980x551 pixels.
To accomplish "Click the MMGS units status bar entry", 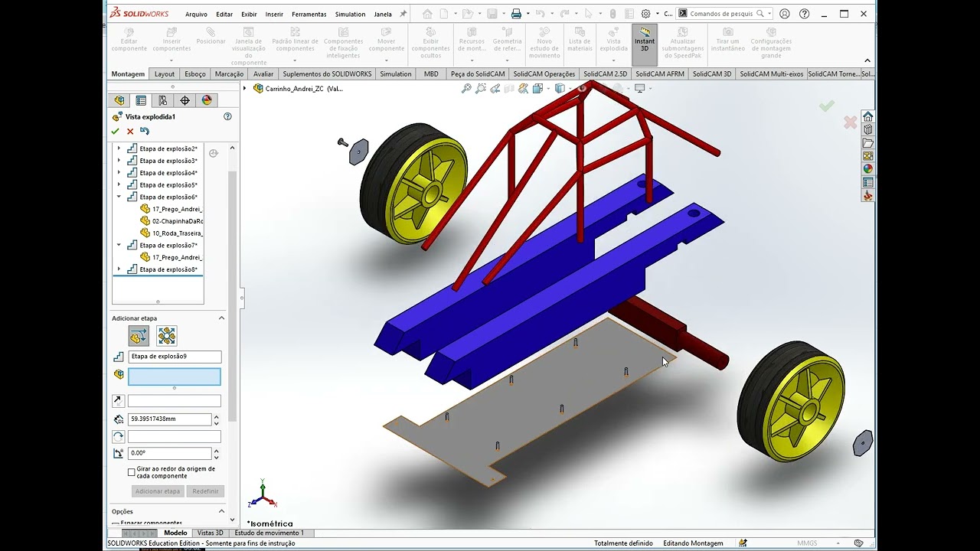I will (807, 543).
